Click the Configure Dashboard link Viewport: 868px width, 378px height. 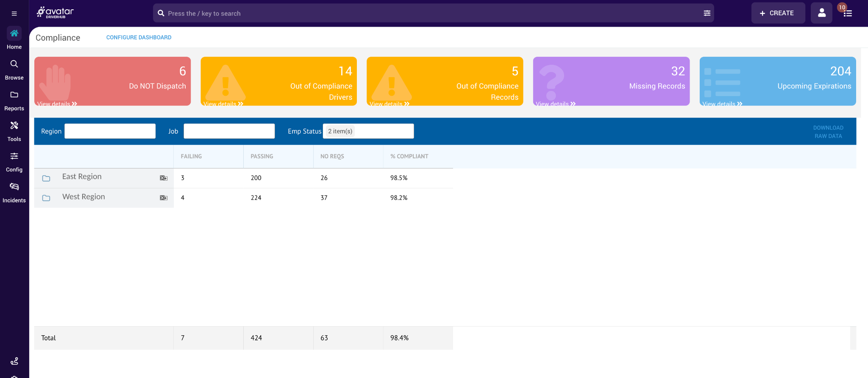(x=139, y=38)
